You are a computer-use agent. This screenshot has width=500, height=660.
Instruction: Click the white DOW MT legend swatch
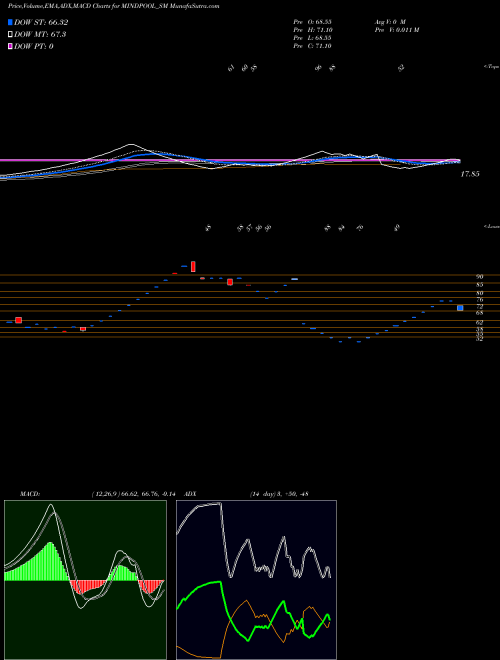10,35
